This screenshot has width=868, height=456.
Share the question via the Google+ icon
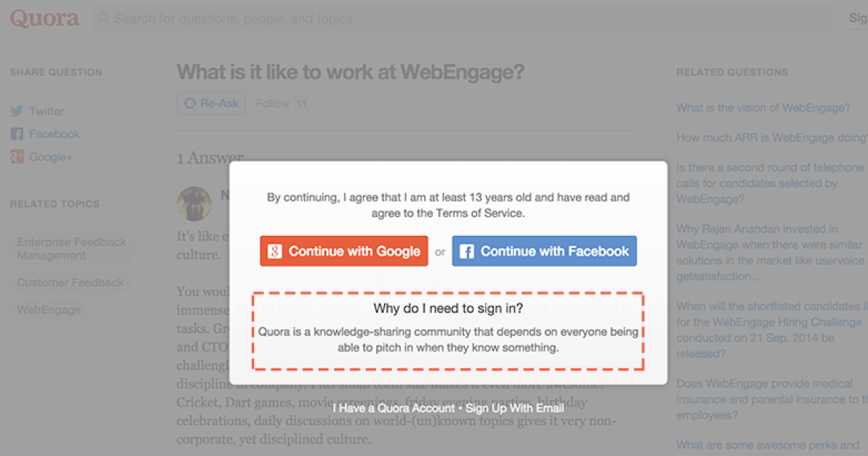tap(16, 157)
